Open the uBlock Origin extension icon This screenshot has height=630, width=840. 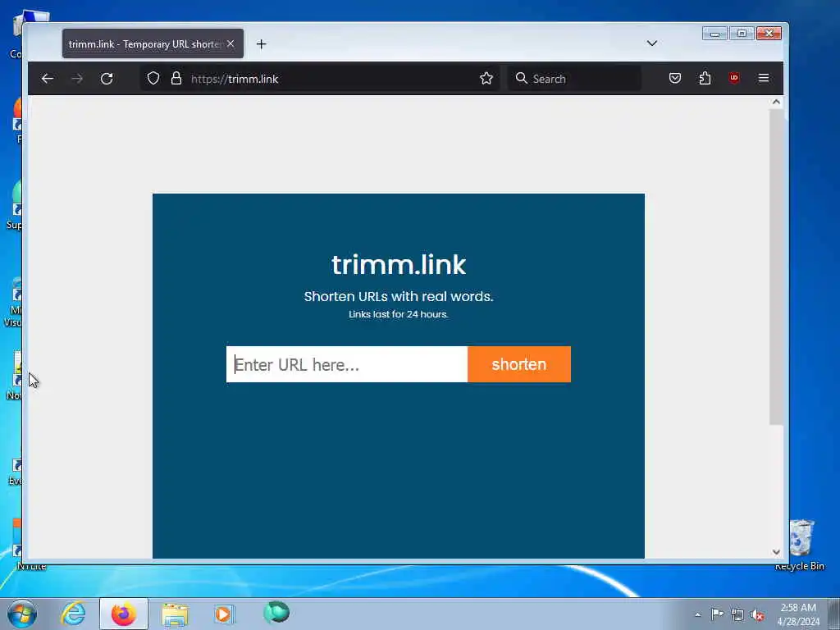[x=734, y=78]
